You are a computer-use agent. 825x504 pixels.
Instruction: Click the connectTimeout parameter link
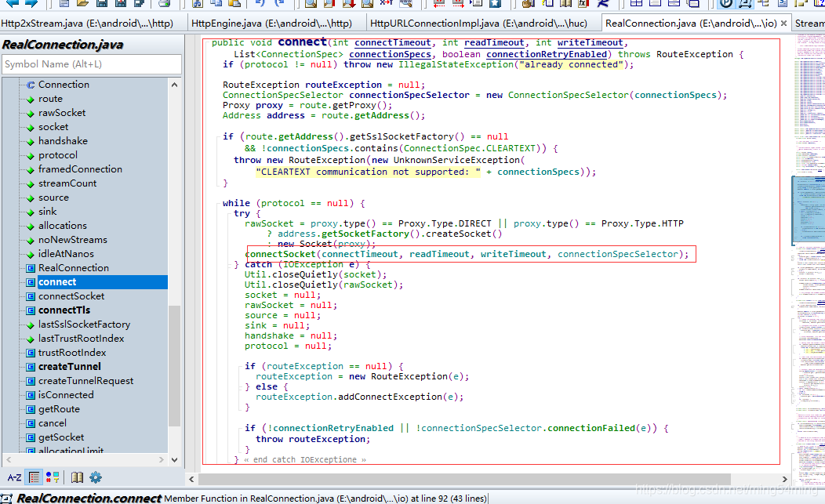pos(393,42)
